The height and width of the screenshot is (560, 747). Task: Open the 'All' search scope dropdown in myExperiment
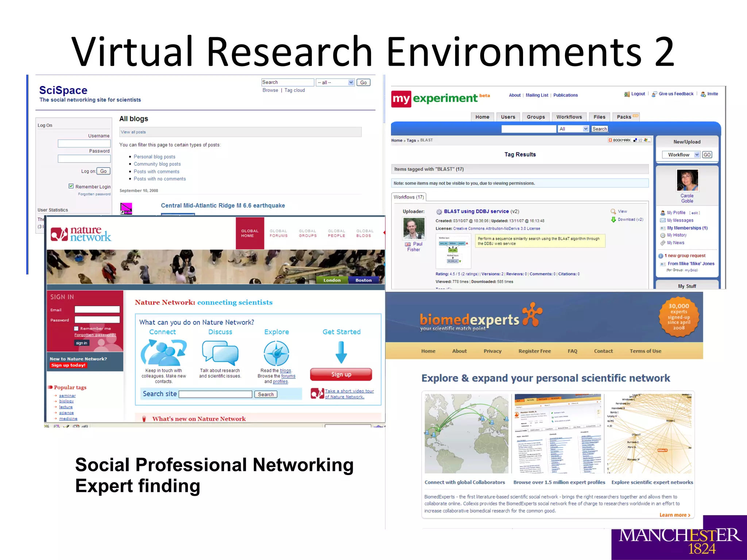[x=573, y=129]
